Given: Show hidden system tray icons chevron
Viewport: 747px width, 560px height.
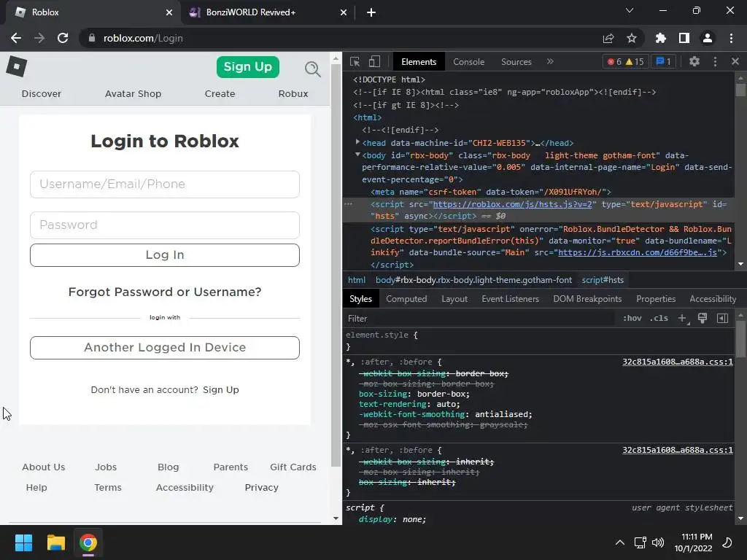Looking at the screenshot, I should pyautogui.click(x=620, y=542).
